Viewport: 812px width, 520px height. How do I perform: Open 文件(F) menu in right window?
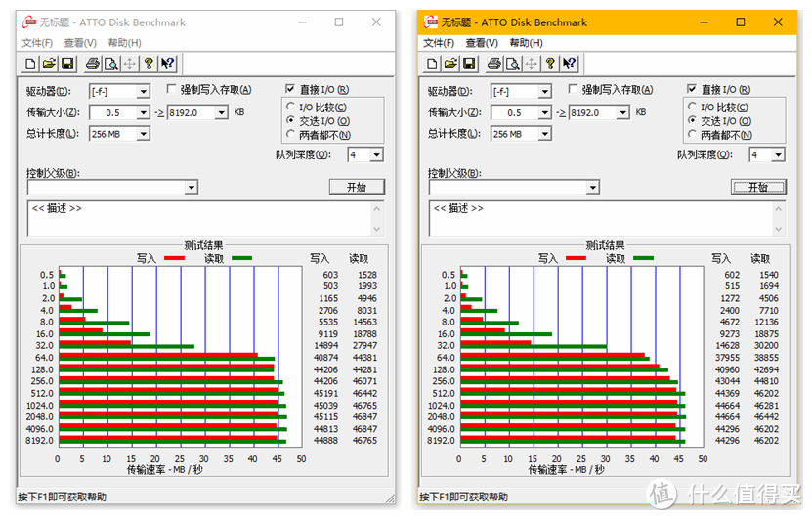coord(439,42)
